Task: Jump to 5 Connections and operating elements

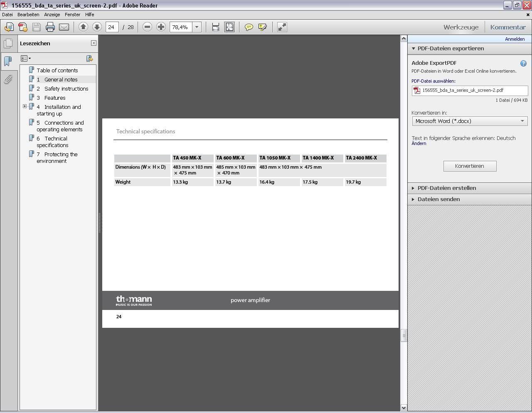Action: coord(60,126)
